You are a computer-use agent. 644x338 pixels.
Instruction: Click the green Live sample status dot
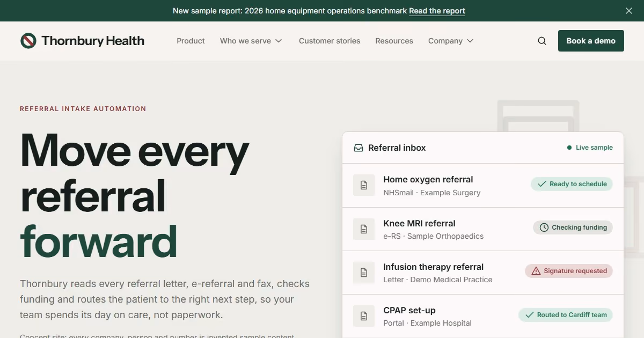point(569,148)
